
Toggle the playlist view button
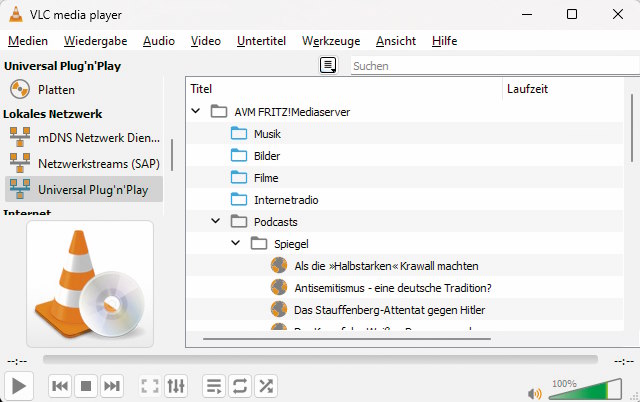click(214, 386)
